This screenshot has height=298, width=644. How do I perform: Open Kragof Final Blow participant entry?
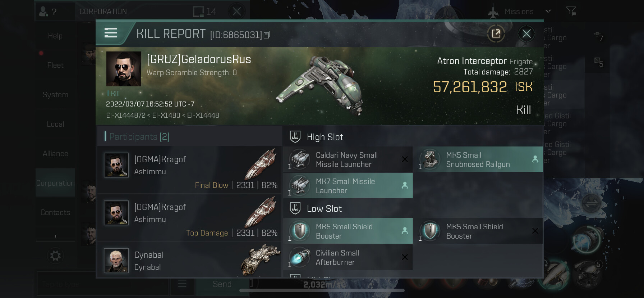point(189,169)
